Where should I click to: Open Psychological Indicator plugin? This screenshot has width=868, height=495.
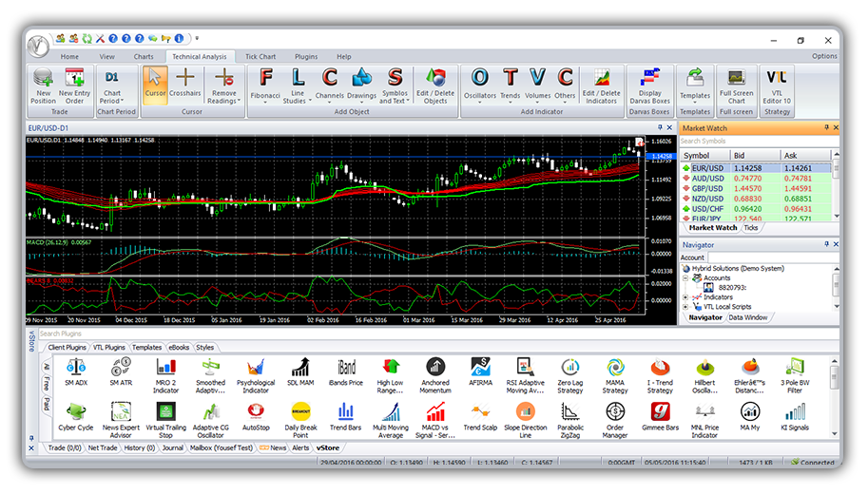tap(255, 375)
